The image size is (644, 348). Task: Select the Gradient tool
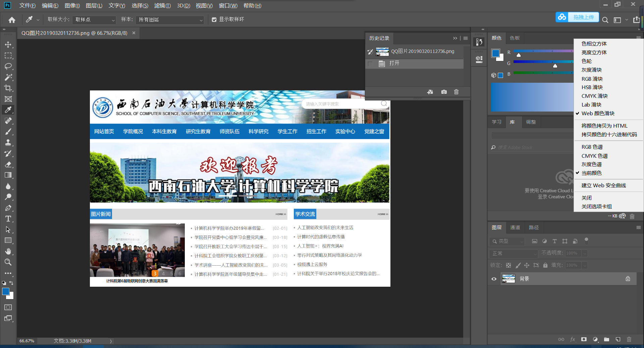click(x=8, y=175)
